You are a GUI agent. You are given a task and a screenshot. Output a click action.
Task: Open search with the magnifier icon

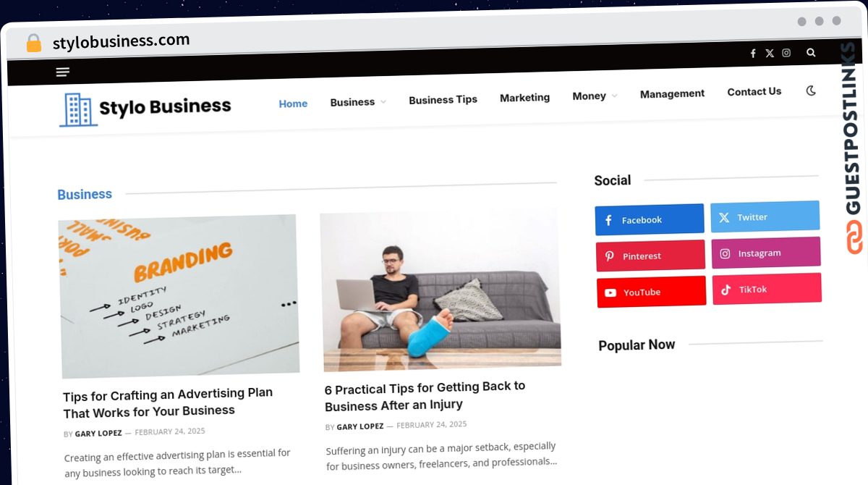[x=811, y=52]
